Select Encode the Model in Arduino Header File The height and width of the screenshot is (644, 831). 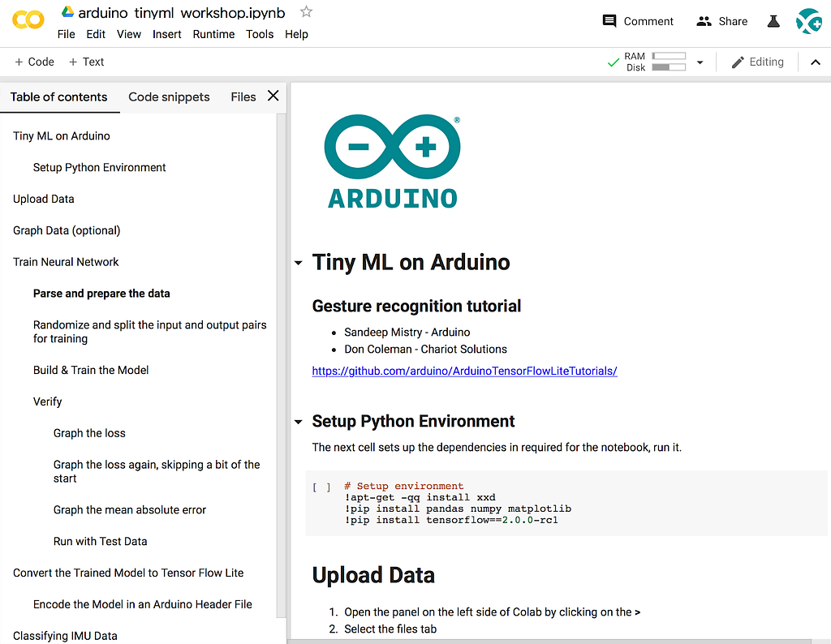(143, 604)
